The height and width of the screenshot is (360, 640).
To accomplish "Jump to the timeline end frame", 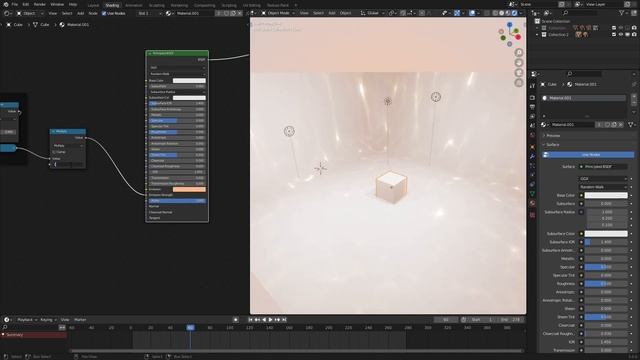I will click(284, 320).
